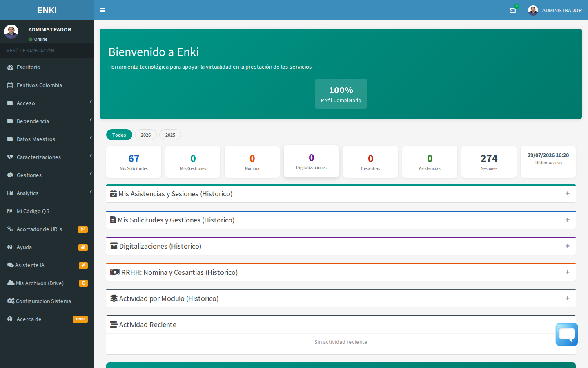Open the ADMINISTRADOR user menu in top bar

[555, 10]
